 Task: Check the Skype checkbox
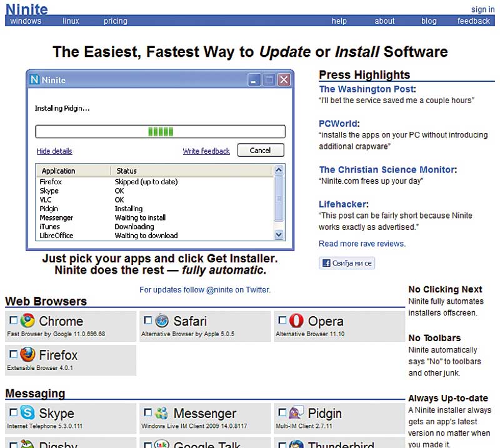point(13,412)
